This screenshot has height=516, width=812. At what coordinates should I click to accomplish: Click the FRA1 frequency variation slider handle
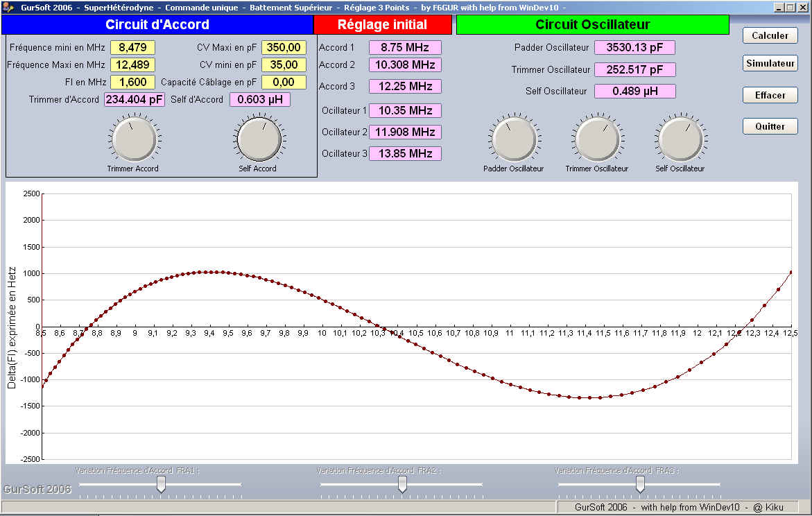tap(161, 484)
